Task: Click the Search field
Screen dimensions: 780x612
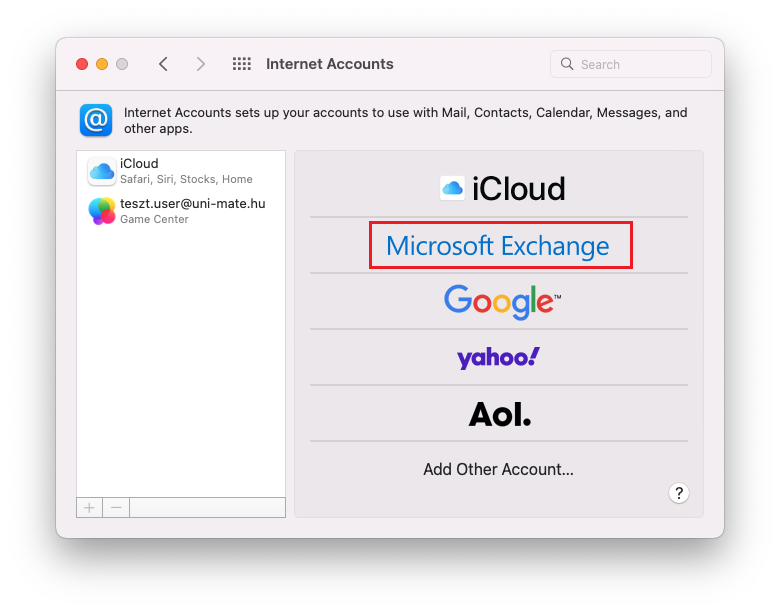Action: point(630,64)
